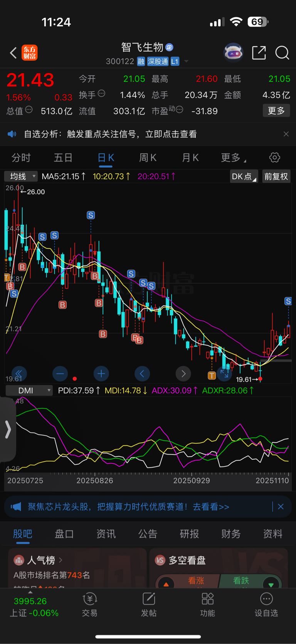
Task: Tap the 企 verified badge by name
Action: (x=169, y=47)
